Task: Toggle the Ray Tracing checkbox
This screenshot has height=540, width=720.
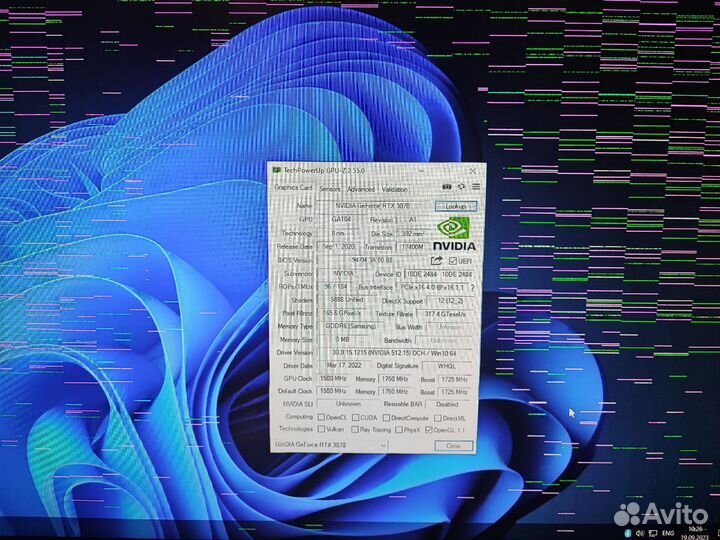Action: pyautogui.click(x=355, y=429)
